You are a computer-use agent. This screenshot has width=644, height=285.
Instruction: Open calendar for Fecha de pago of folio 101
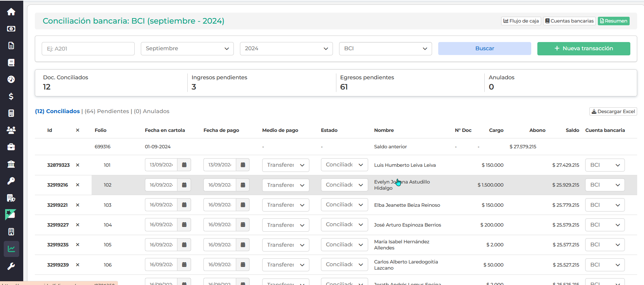pyautogui.click(x=243, y=165)
